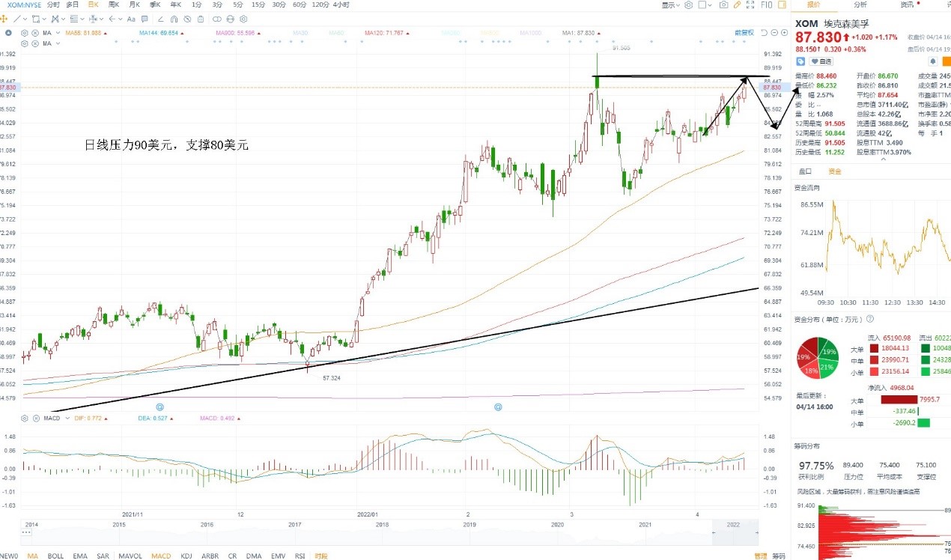Viewport: 951px width, 560px height.
Task: Expand the line tool options arrow
Action: (25, 19)
